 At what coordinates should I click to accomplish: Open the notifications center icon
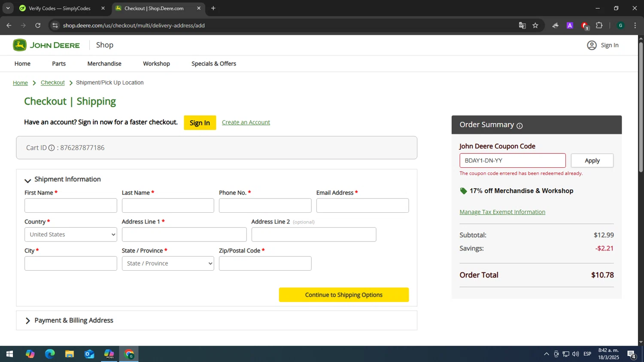632,354
